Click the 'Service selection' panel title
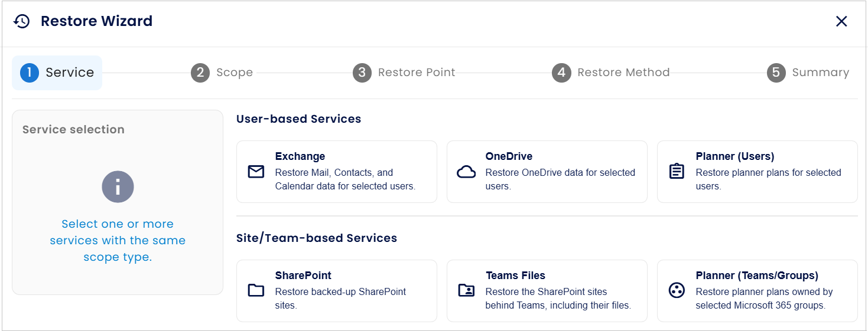Viewport: 868px width, 331px height. point(73,130)
